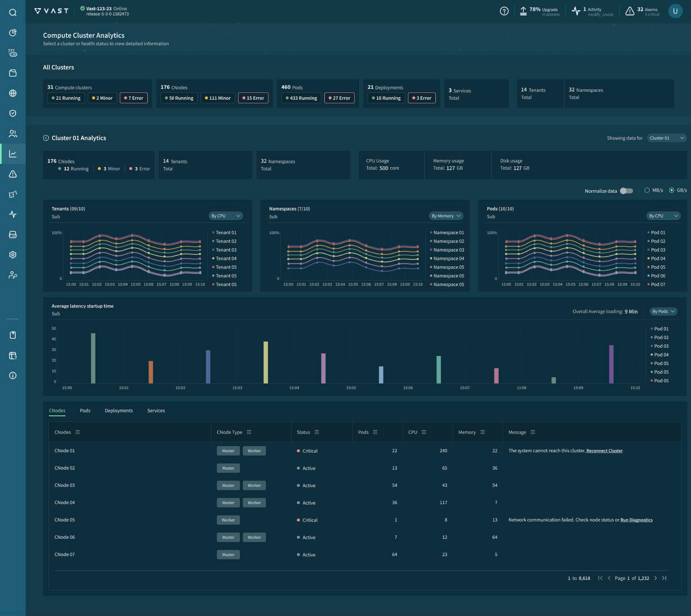Open the Pods column menu
Screen dimensions: 691x616
click(375, 432)
